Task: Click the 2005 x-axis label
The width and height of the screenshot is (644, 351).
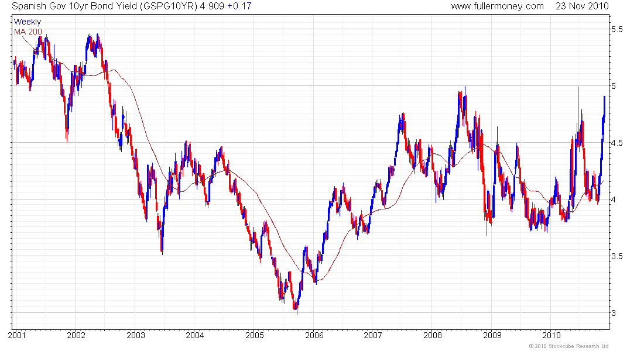Action: point(255,335)
